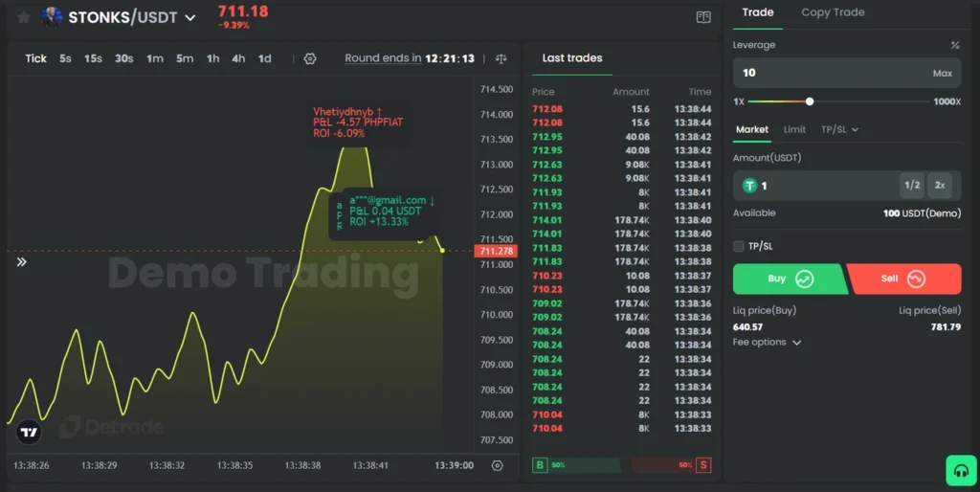Select the Market order type
980x492 pixels.
point(752,129)
